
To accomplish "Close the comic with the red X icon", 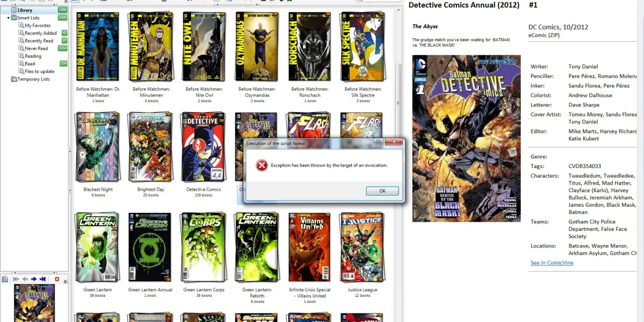I will [57, 279].
